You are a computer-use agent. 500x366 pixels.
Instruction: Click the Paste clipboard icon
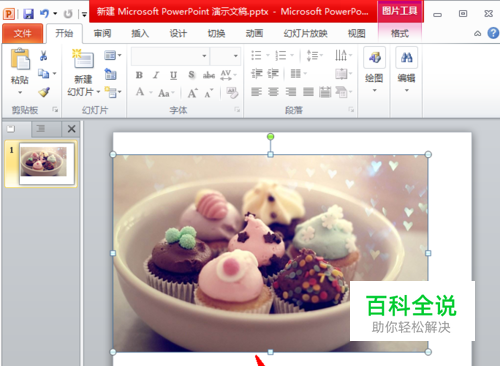click(20, 59)
